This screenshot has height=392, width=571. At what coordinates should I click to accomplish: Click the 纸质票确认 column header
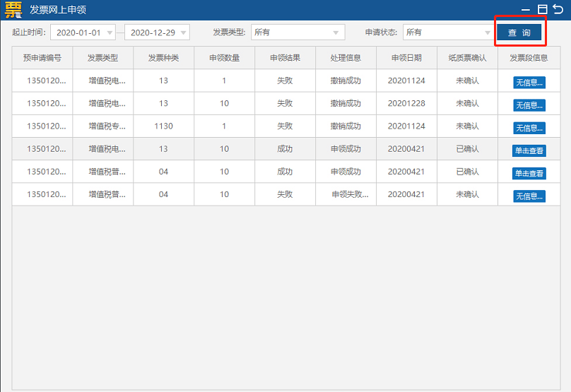[x=467, y=58]
